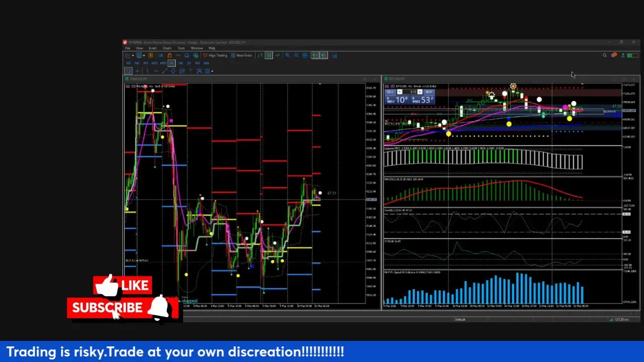Click the green account person icon

tap(623, 55)
